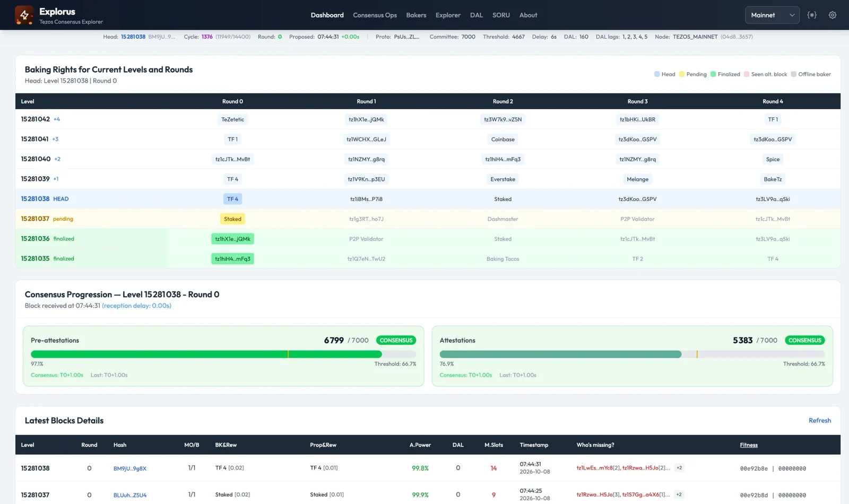Open the DAL menu item
The image size is (849, 504).
(477, 15)
